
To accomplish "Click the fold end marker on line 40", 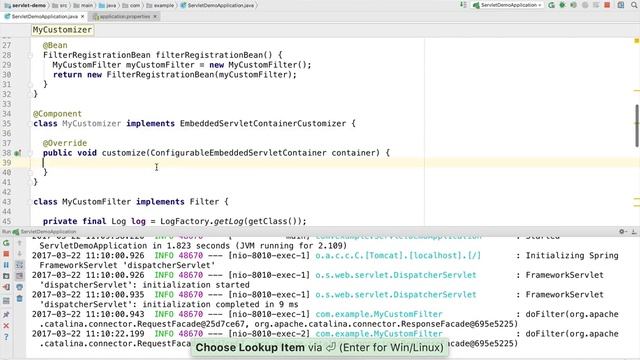I will tap(30, 173).
